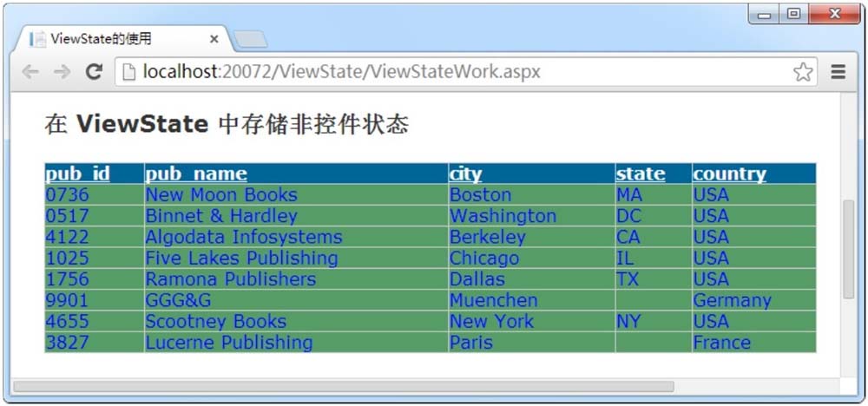Click the 0736 pub_id cell
The height and width of the screenshot is (406, 868).
(x=94, y=194)
